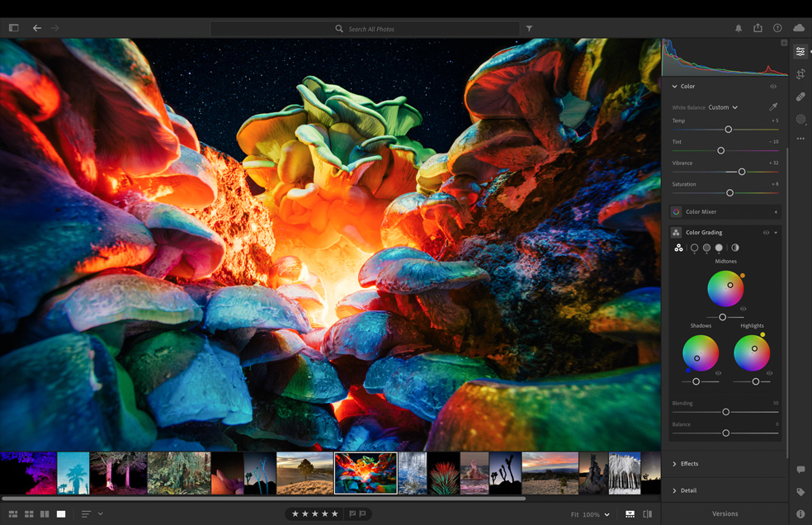Expand the Detail panel
This screenshot has height=525, width=812.
click(687, 490)
